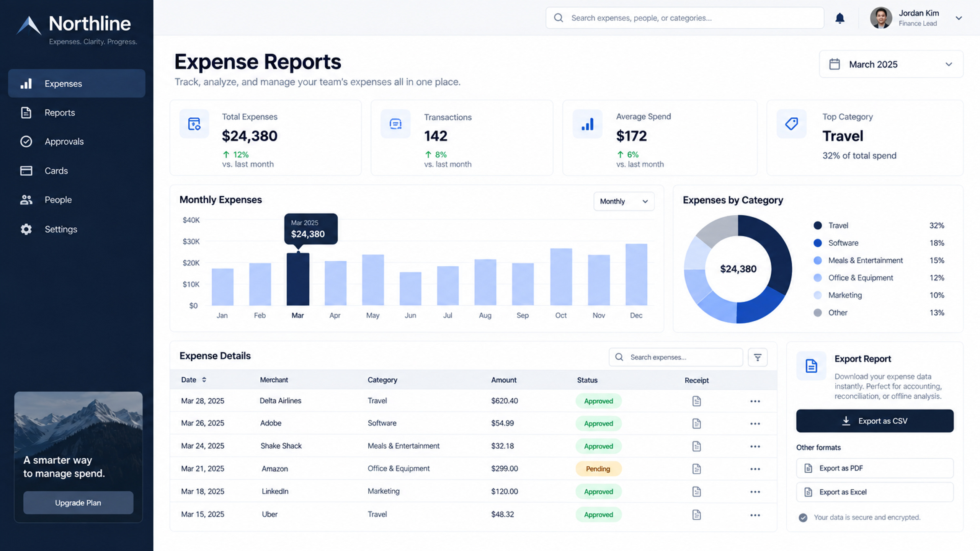Go to Expenses in the sidebar

tap(77, 83)
